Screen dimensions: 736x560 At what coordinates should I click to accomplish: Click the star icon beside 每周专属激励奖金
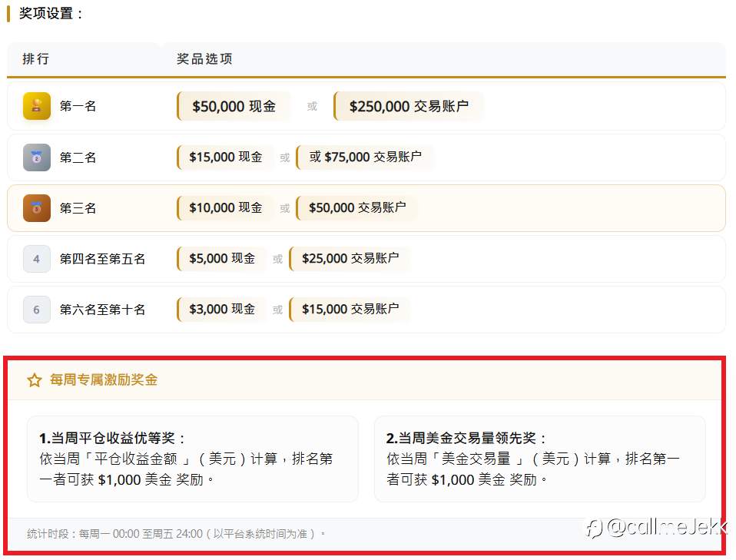(35, 379)
